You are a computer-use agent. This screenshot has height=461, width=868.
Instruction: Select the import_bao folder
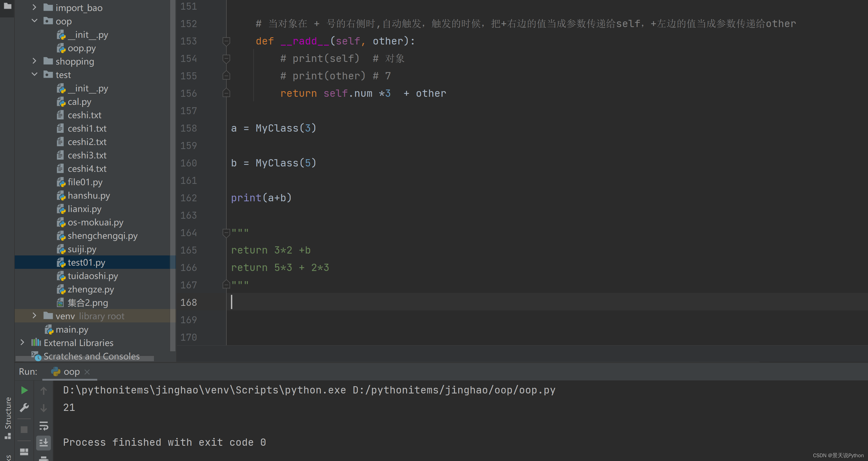73,8
